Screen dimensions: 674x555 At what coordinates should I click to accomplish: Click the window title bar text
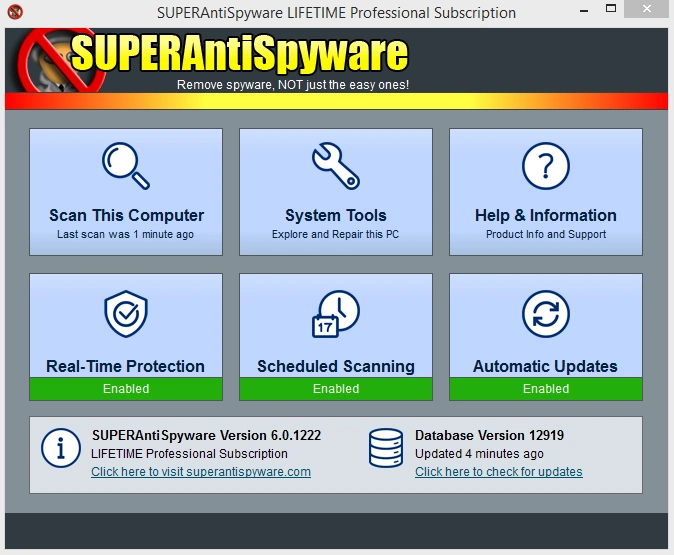tap(336, 13)
